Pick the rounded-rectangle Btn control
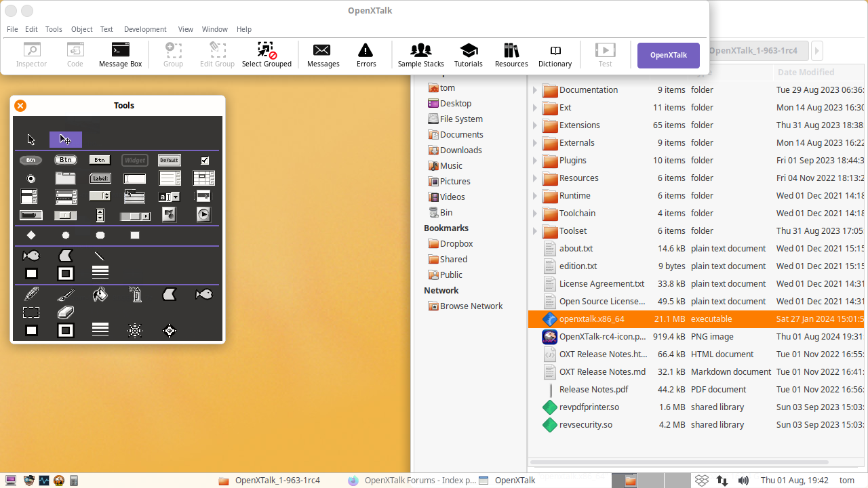The width and height of the screenshot is (868, 488). 65,160
